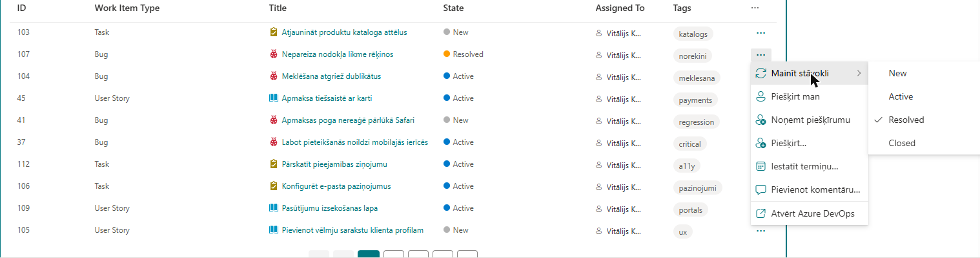Click the norekini tag
Screen dimensions: 980x258
[693, 56]
